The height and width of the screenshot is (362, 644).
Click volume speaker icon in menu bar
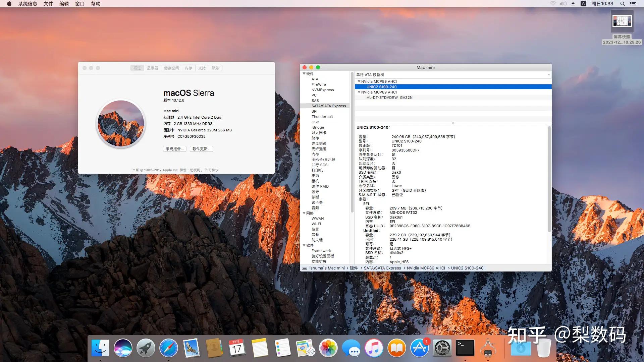[x=563, y=4]
